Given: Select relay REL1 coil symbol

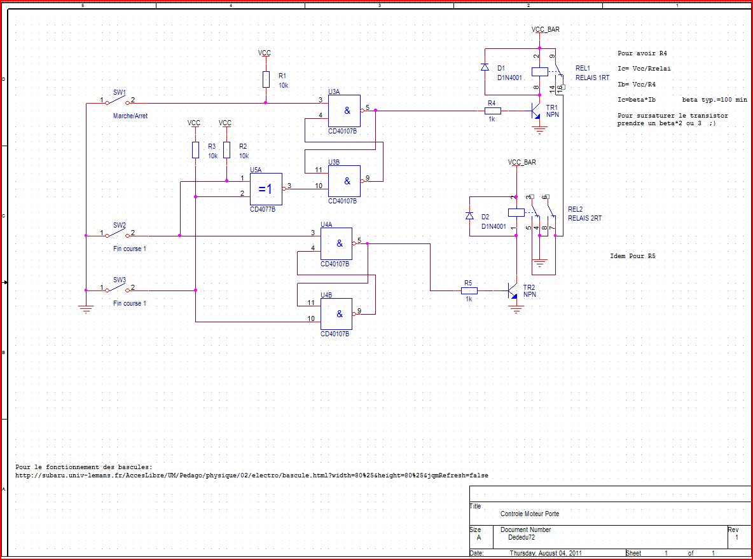Looking at the screenshot, I should 539,72.
